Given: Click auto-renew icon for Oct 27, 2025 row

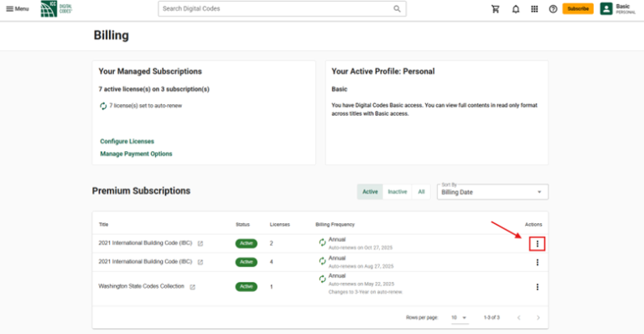Looking at the screenshot, I should pyautogui.click(x=322, y=243).
